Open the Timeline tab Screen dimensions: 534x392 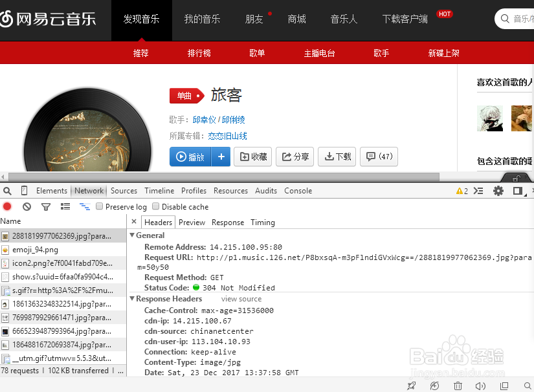[x=159, y=191]
